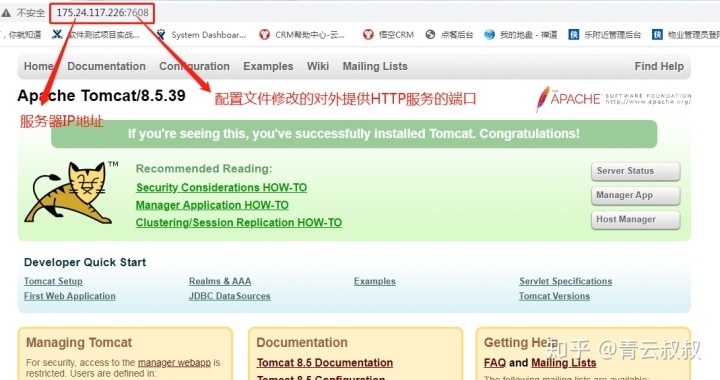
Task: Click the manager webapp link
Action: [174, 363]
